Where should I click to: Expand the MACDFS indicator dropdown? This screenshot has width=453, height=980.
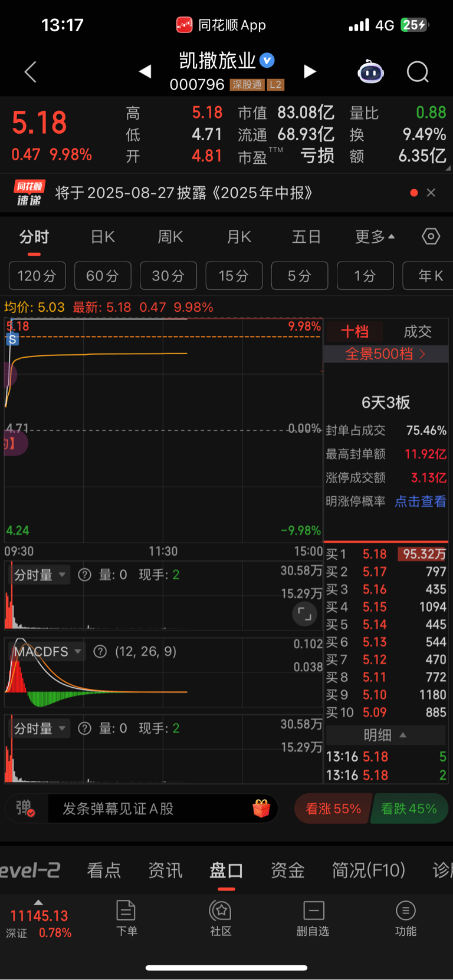coord(48,651)
